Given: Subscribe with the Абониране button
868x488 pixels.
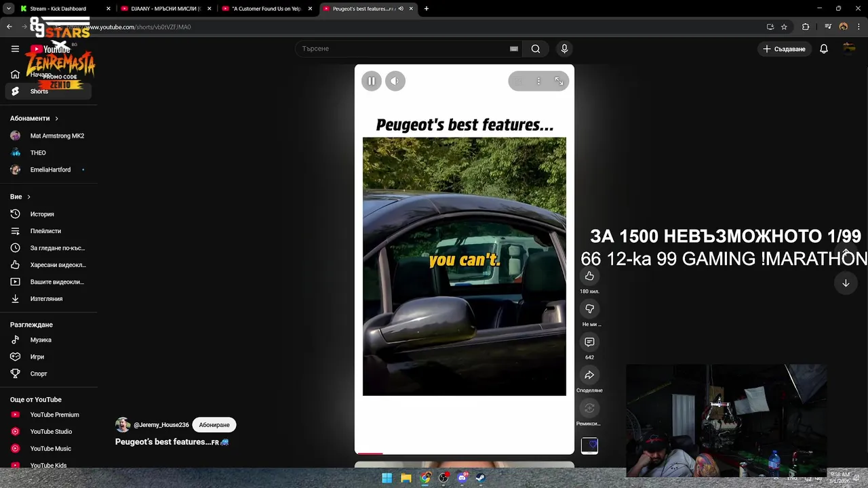Looking at the screenshot, I should tap(214, 425).
